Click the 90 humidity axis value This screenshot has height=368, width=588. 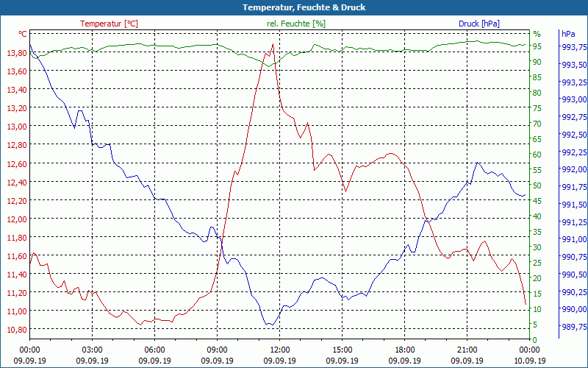pyautogui.click(x=537, y=62)
